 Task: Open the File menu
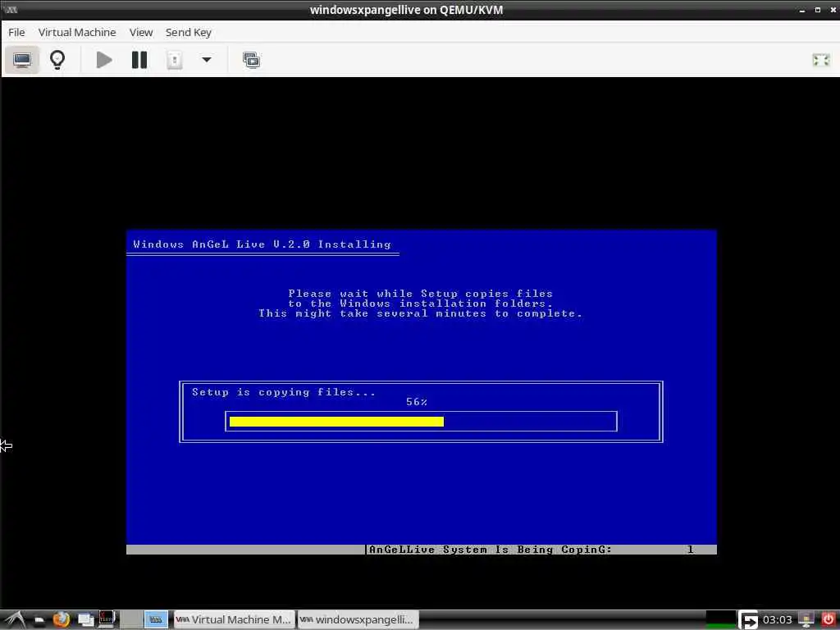point(16,32)
